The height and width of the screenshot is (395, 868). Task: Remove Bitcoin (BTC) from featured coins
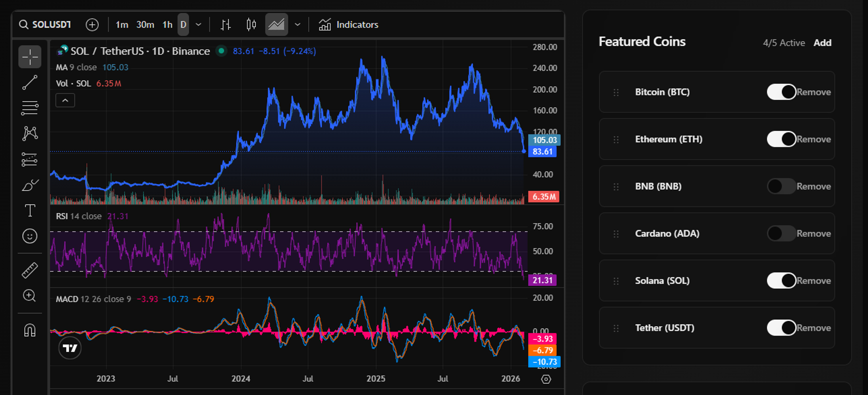[814, 92]
